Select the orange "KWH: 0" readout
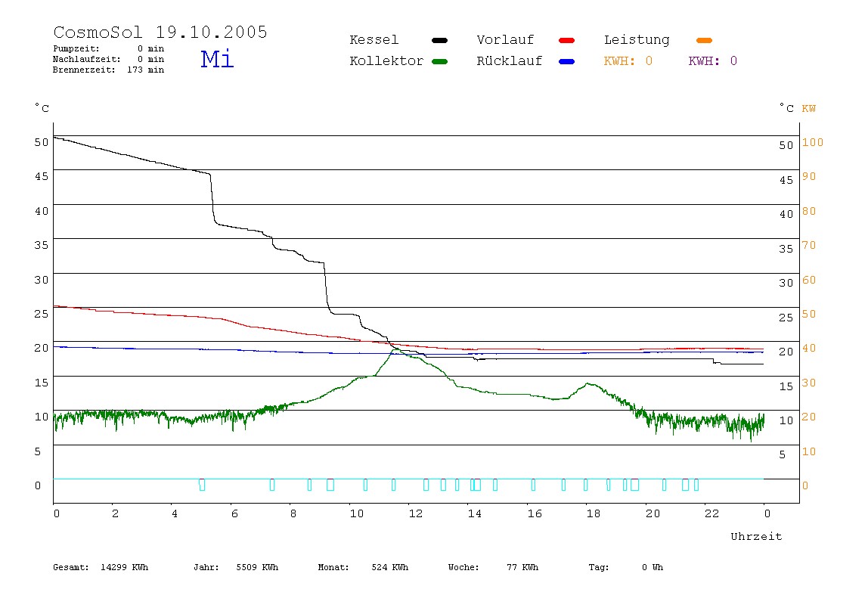The width and height of the screenshot is (868, 614). (x=628, y=61)
